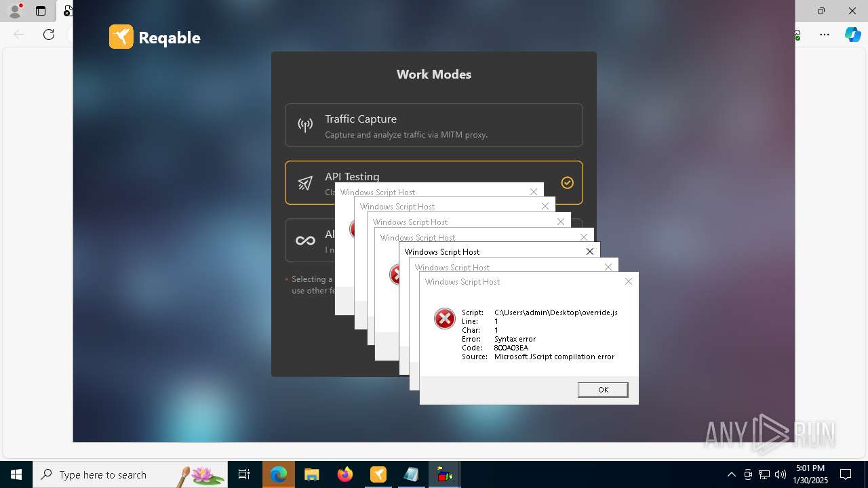The height and width of the screenshot is (488, 868).
Task: Click the Work Modes heading
Action: [434, 75]
